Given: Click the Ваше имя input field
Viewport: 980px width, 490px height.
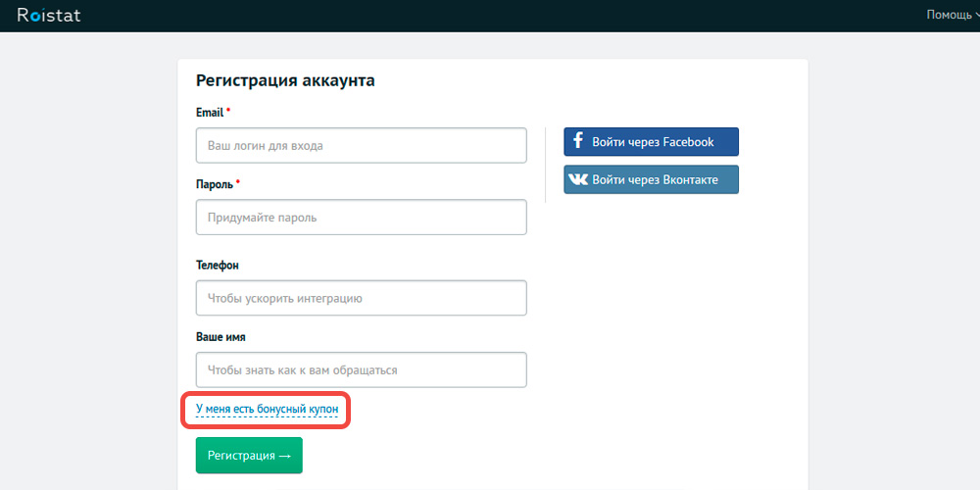Looking at the screenshot, I should 362,370.
